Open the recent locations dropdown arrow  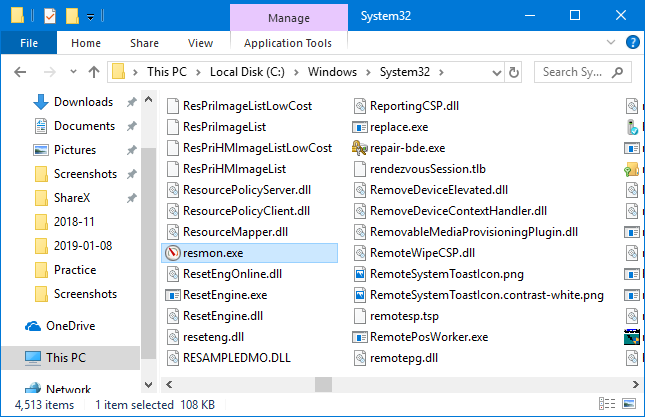[x=73, y=72]
